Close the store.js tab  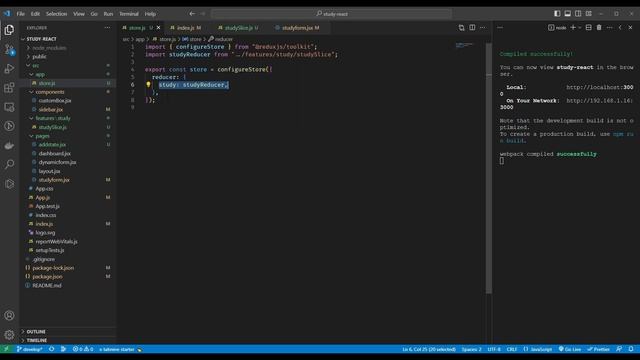point(158,28)
